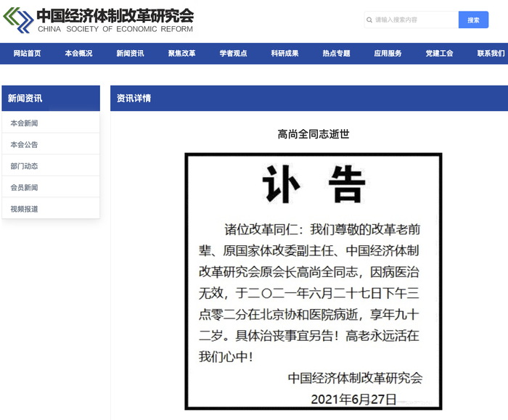The width and height of the screenshot is (508, 420).
Task: Click the article title 高尚全同志逝世
Action: pyautogui.click(x=314, y=134)
